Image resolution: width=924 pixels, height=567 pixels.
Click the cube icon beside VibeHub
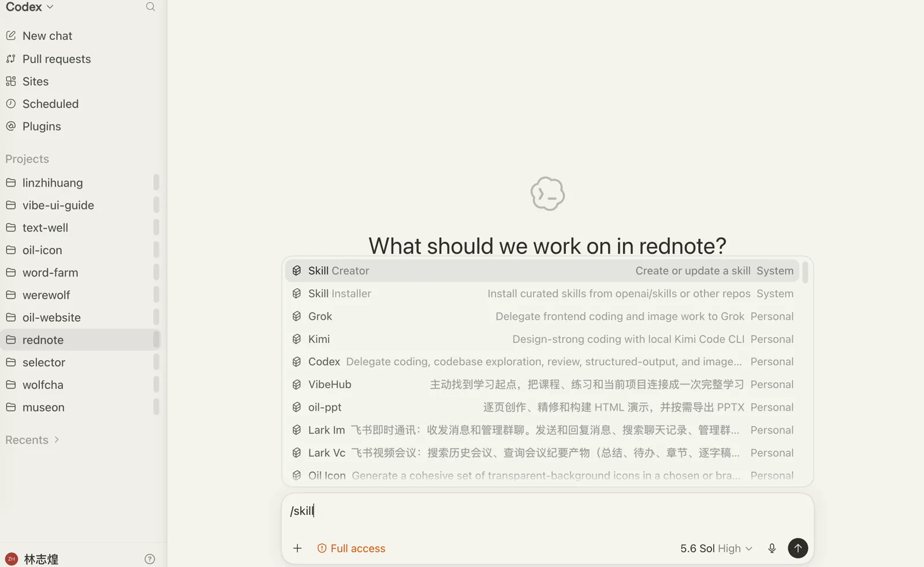tap(297, 385)
